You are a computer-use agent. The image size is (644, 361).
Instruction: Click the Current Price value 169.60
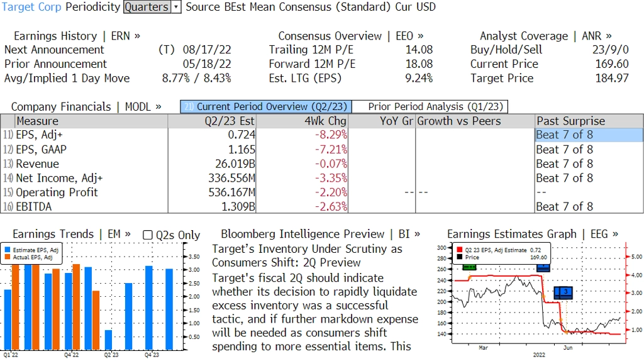coord(612,64)
